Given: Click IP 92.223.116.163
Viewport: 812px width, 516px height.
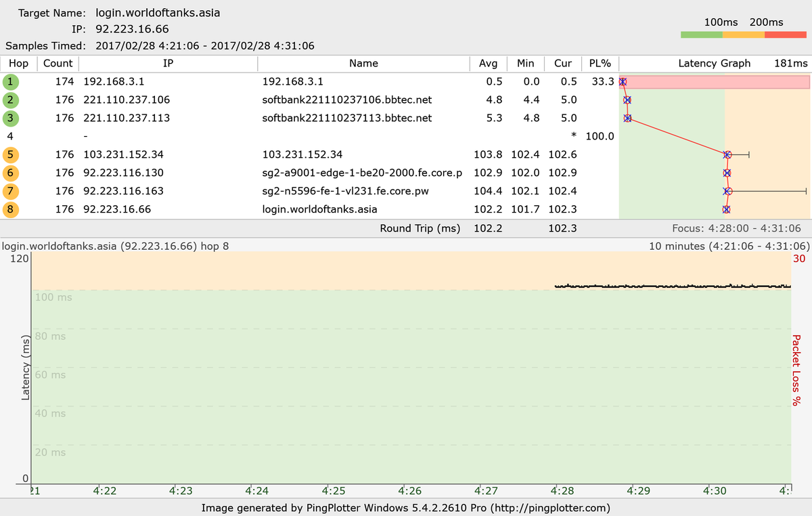Looking at the screenshot, I should [123, 192].
